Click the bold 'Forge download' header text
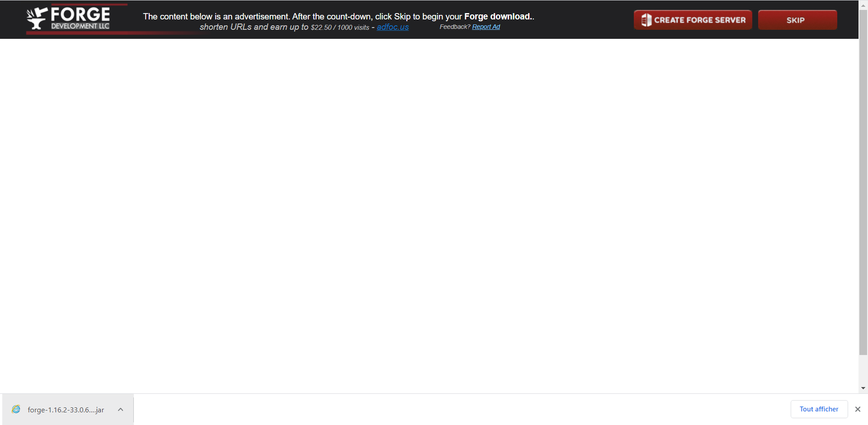 (497, 16)
